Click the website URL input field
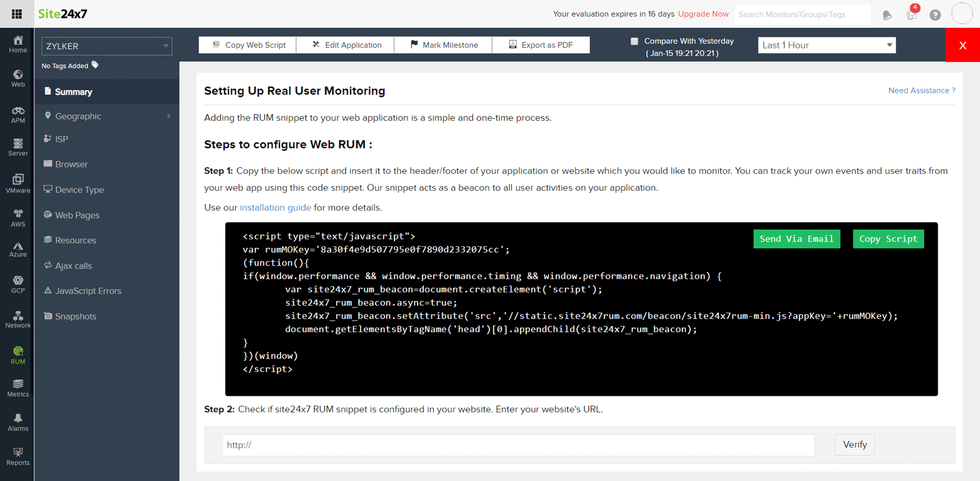 click(518, 445)
